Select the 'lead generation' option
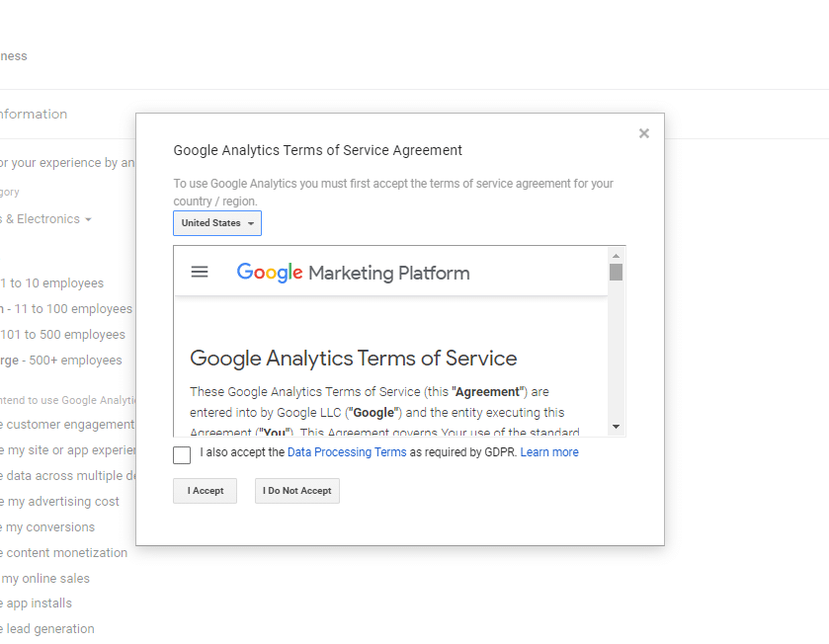The image size is (829, 644). click(47, 628)
